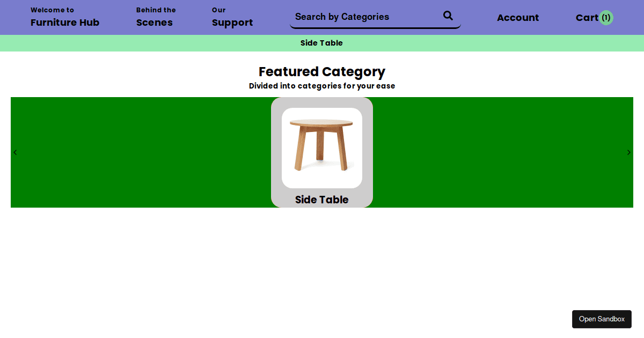The image size is (644, 338).
Task: Go to previous carousel slide arrow
Action: tap(15, 152)
